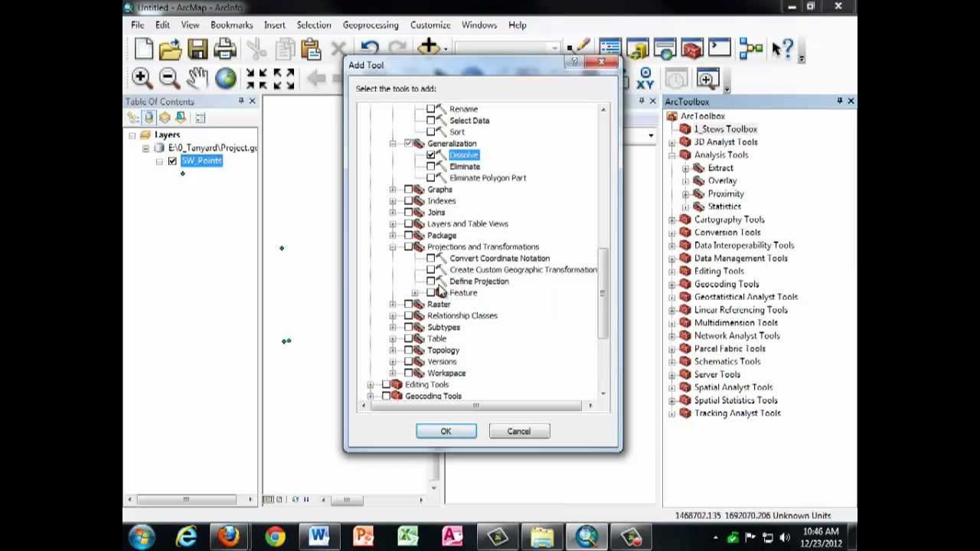Viewport: 980px width, 551px height.
Task: Open the Bookmarks menu
Action: point(231,25)
